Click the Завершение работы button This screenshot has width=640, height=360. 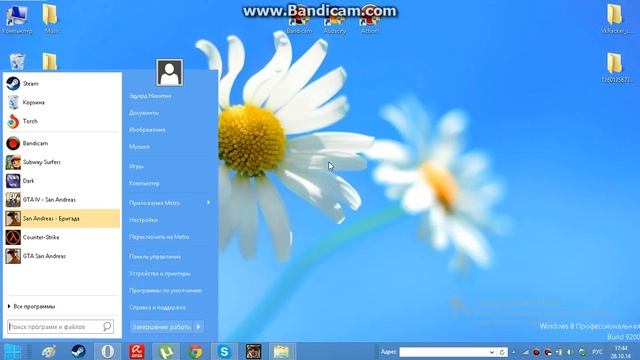tap(162, 327)
